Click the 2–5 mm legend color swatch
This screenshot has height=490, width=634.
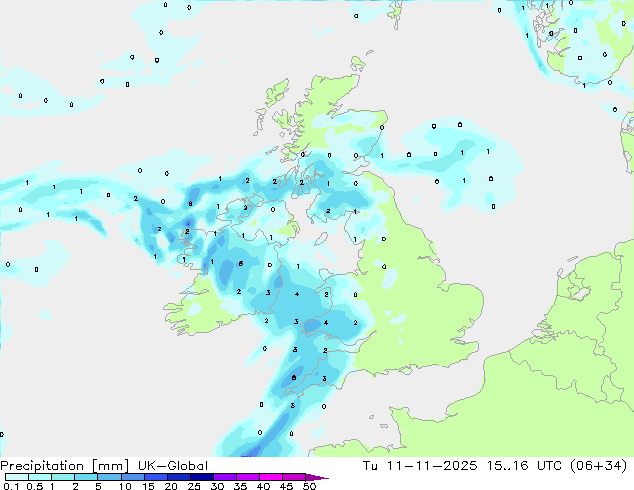(86, 477)
